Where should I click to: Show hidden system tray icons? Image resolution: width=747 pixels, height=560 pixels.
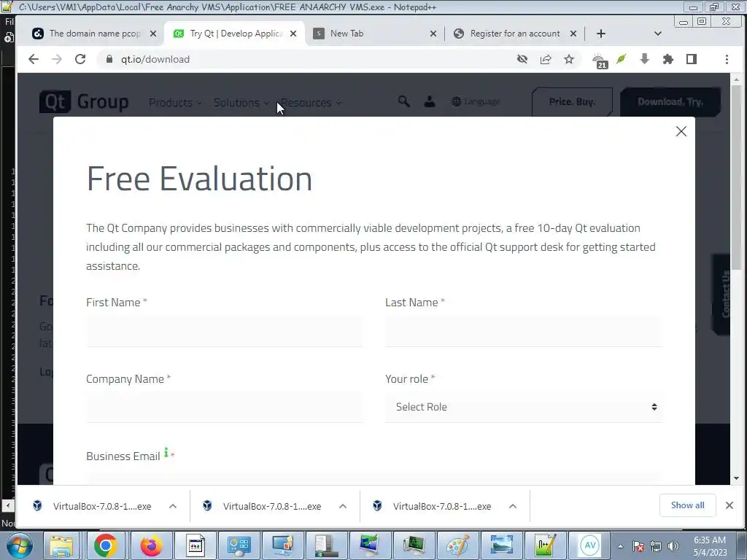click(x=620, y=546)
